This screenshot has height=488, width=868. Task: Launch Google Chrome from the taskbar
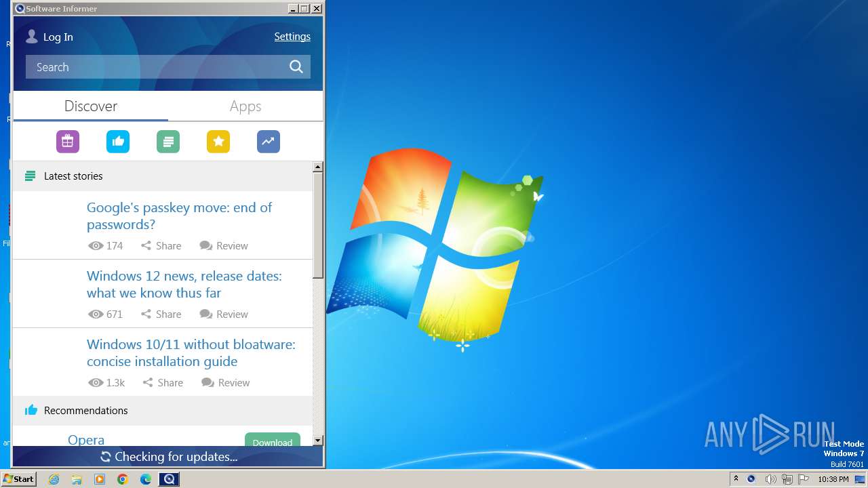pyautogui.click(x=123, y=479)
